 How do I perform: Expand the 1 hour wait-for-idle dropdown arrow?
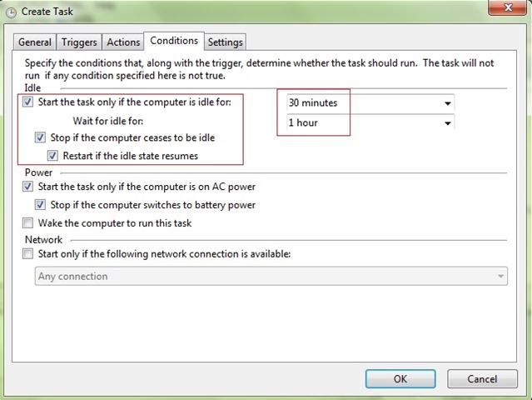pos(448,123)
